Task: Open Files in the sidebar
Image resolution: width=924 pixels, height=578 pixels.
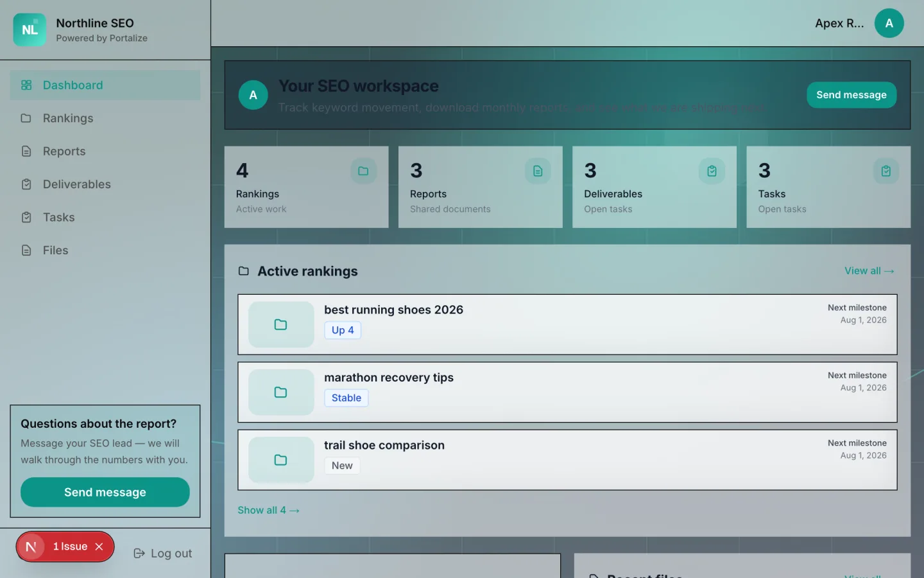Action: pos(105,250)
